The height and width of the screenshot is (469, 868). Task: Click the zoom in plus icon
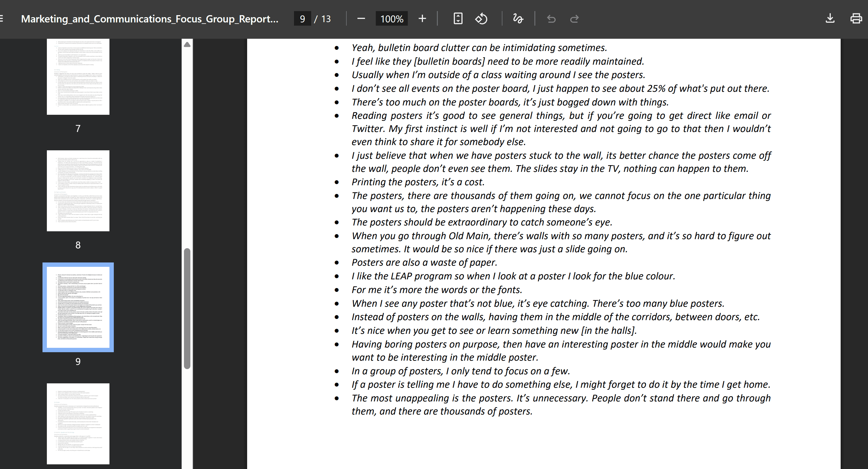pos(422,19)
